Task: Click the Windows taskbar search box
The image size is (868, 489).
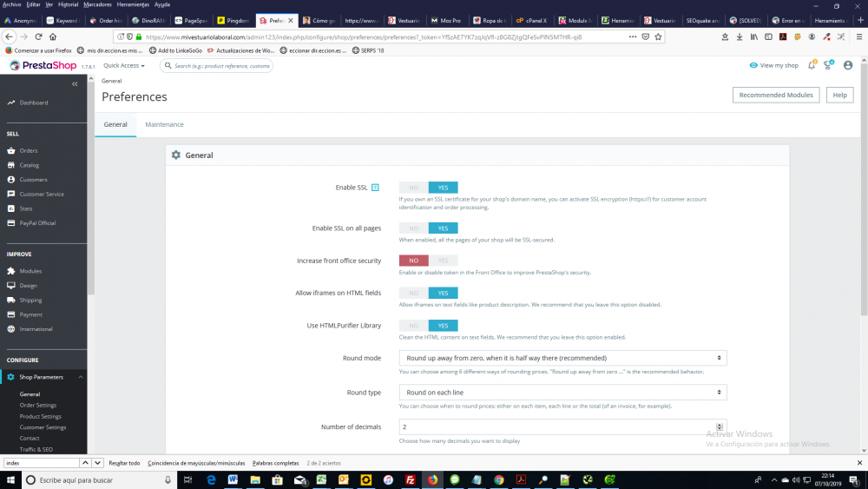Action: (x=100, y=479)
